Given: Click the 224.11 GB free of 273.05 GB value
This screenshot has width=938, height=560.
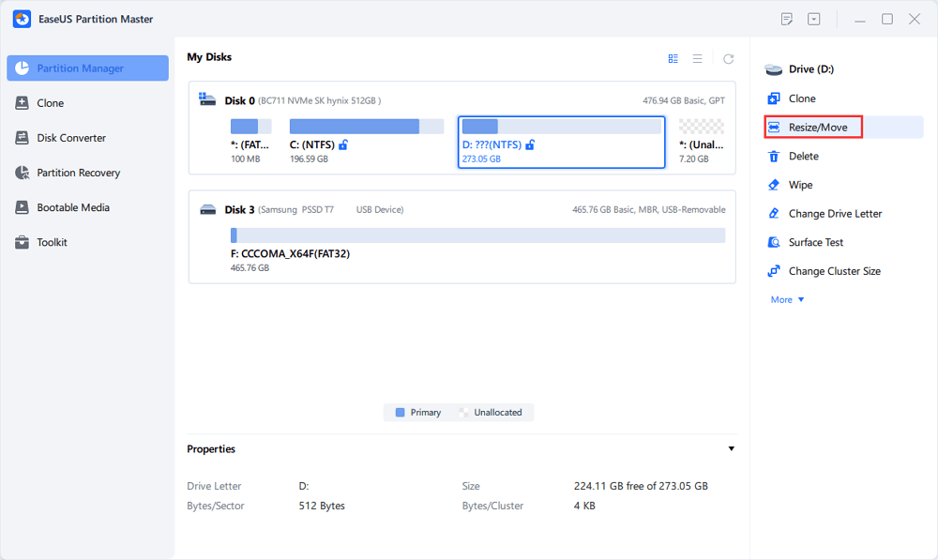Looking at the screenshot, I should point(641,486).
